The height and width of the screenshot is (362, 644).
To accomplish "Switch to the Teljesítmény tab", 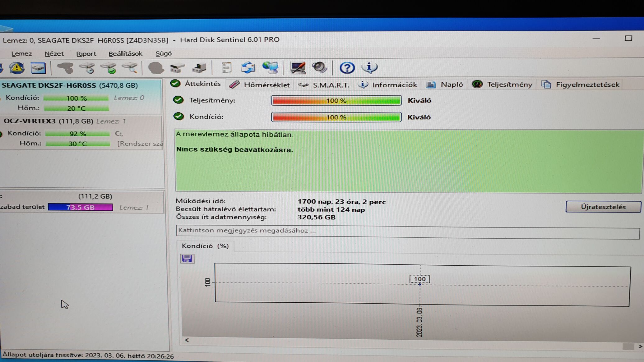I will (x=502, y=85).
